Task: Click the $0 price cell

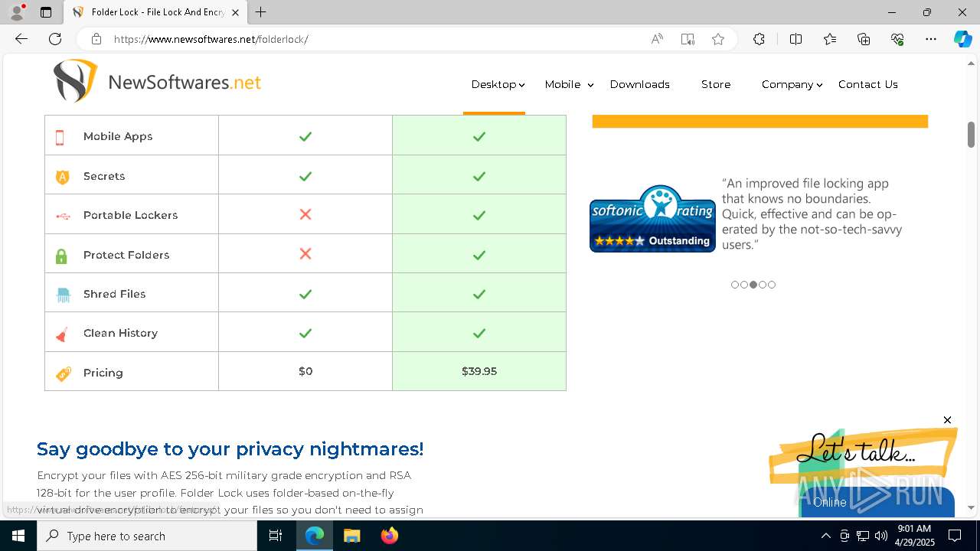Action: tap(305, 371)
